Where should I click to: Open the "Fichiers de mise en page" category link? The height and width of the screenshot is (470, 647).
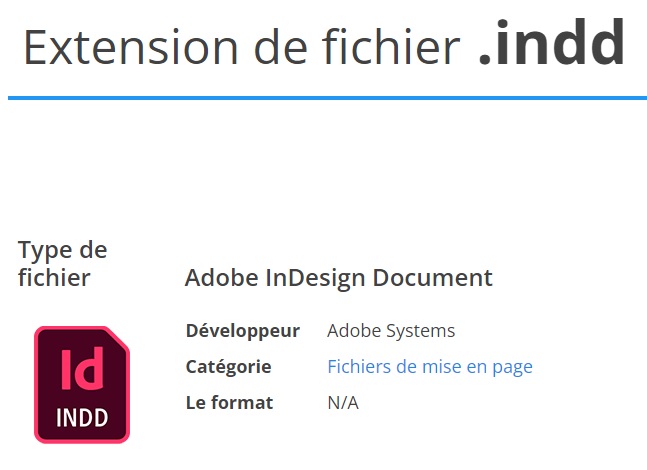point(430,366)
